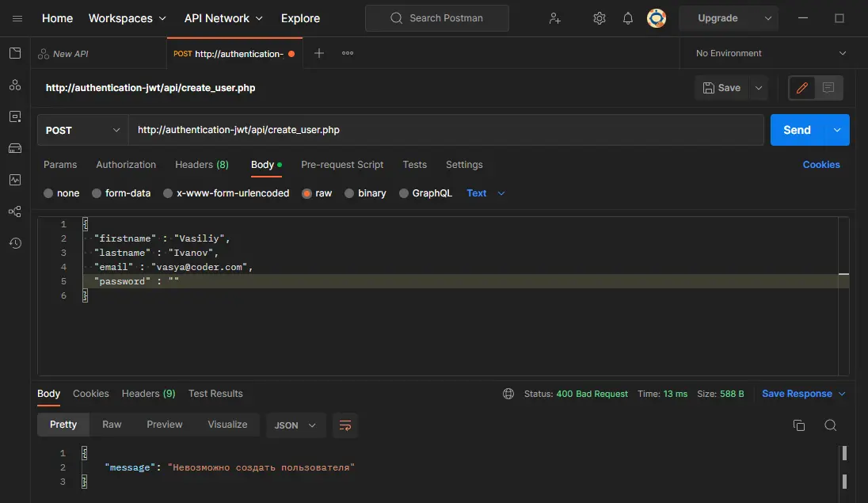Viewport: 868px width, 503px height.
Task: Open the History sidebar icon
Action: [15, 243]
